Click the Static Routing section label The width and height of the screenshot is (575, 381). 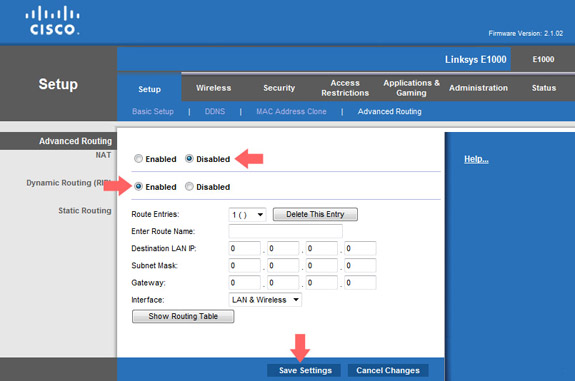[85, 210]
